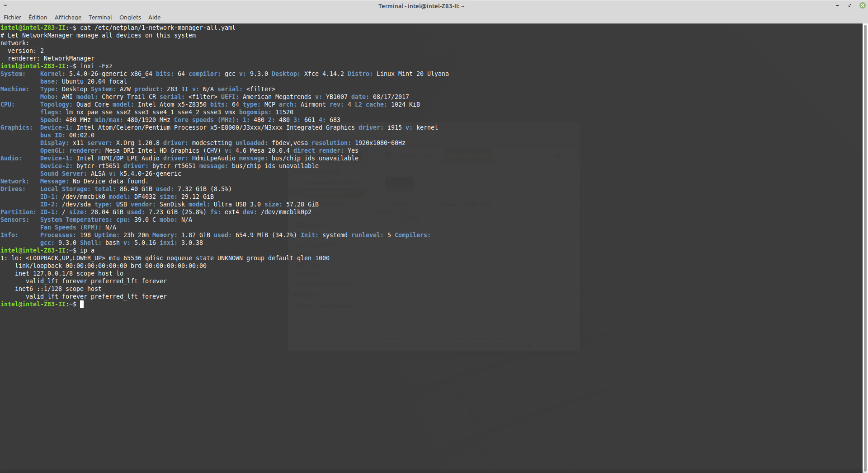The width and height of the screenshot is (868, 473).
Task: Open the Fichier menu
Action: coord(12,17)
